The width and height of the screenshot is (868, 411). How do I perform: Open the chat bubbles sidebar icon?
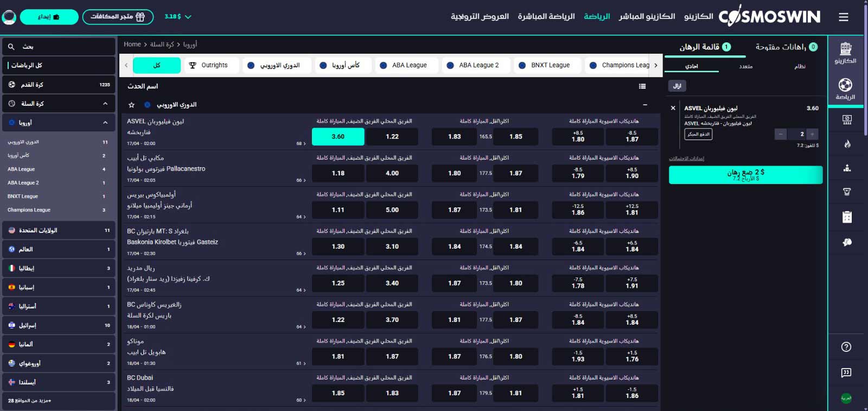847,242
